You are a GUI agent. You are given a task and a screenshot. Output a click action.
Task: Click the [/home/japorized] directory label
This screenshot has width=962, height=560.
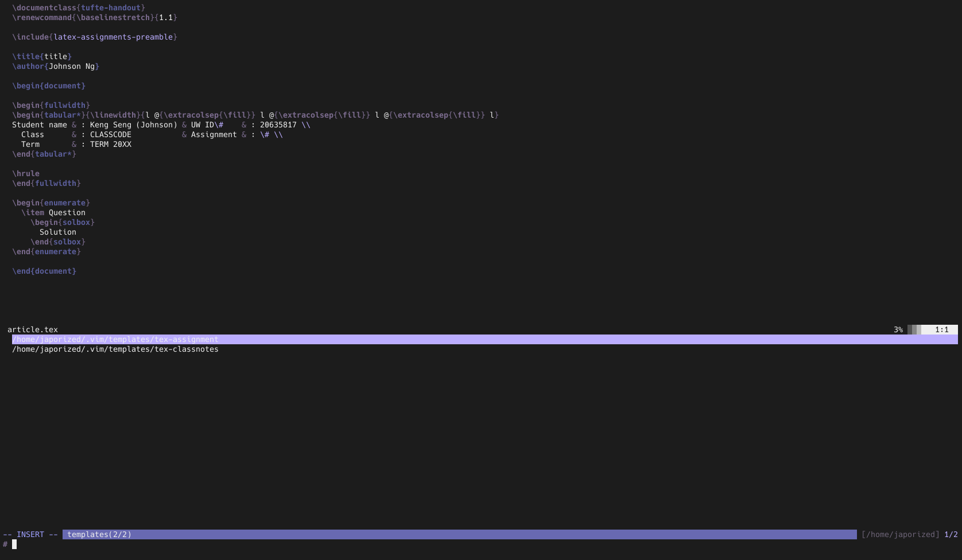point(900,535)
